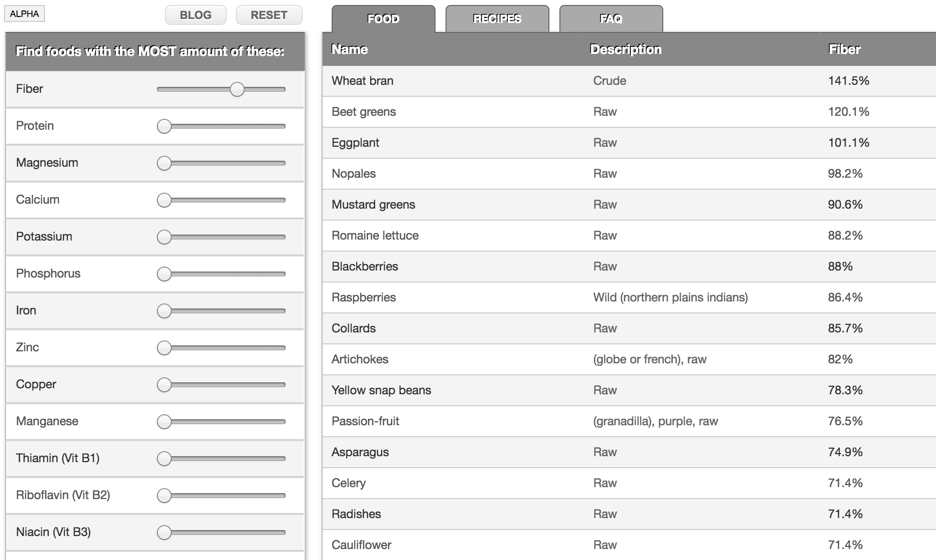Sort by the Fiber column header
Screen dimensions: 936x560
point(844,49)
